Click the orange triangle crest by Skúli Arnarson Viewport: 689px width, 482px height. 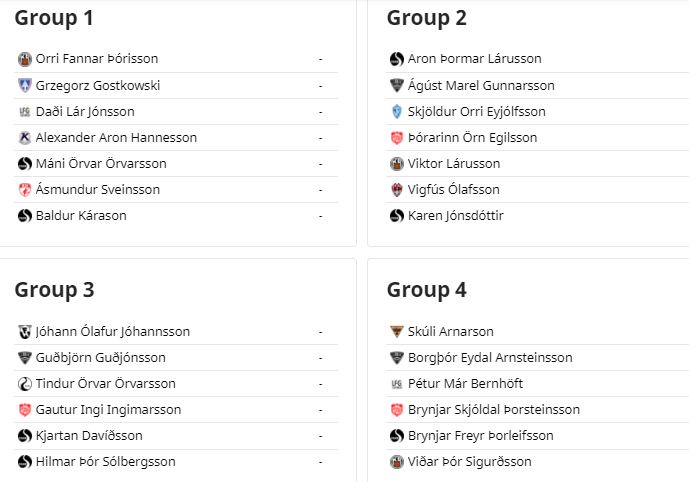396,331
